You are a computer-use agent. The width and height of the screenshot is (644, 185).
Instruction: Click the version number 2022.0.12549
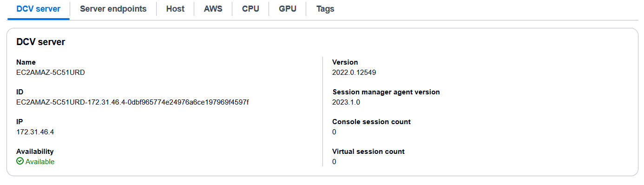click(x=354, y=73)
